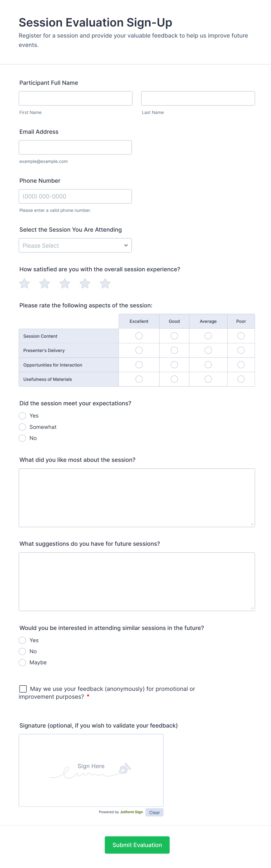
Task: Submit the evaluation form
Action: pos(137,844)
